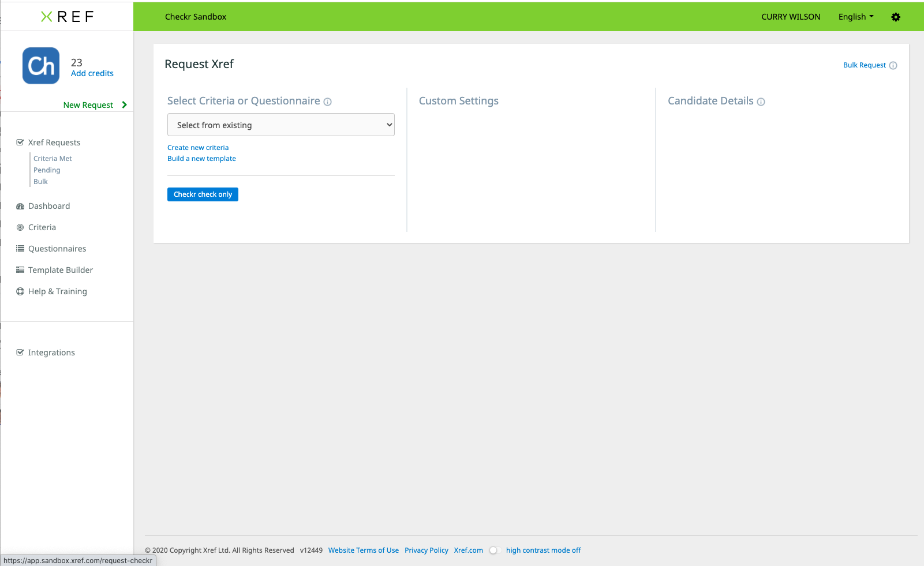Image resolution: width=924 pixels, height=566 pixels.
Task: Click version number v12449 in footer
Action: click(311, 550)
